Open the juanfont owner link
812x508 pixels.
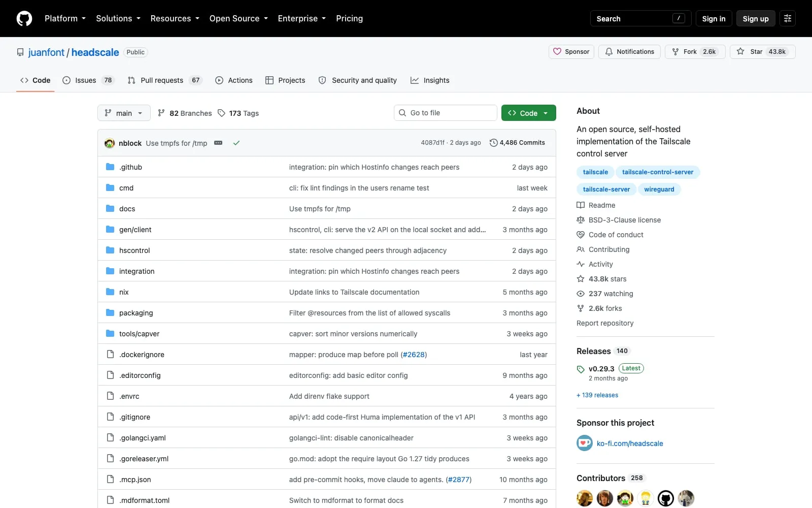[x=46, y=52]
